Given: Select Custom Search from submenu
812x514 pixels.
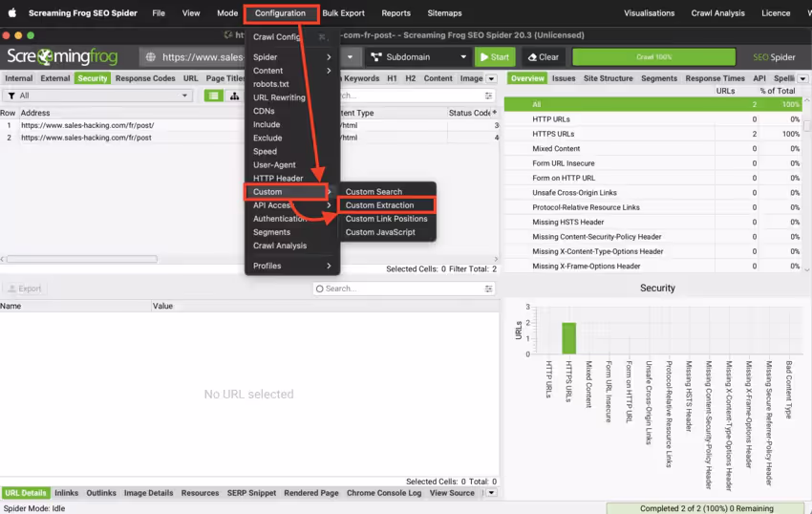Looking at the screenshot, I should [386, 192].
